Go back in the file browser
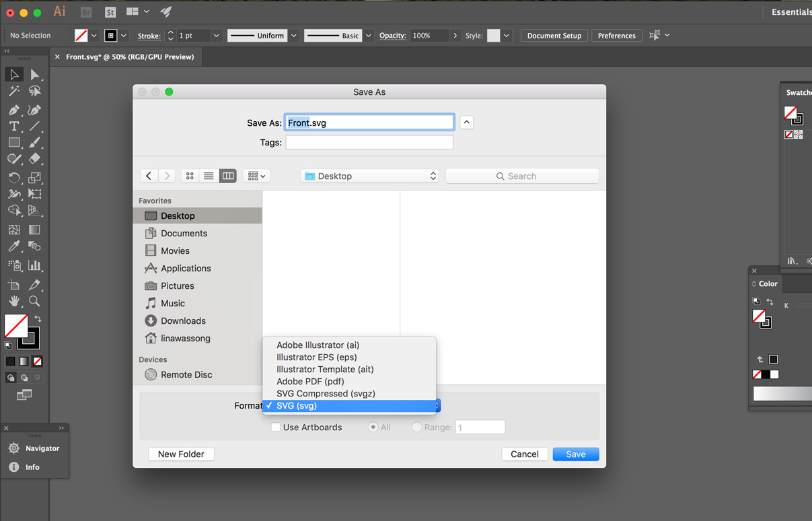 point(149,176)
